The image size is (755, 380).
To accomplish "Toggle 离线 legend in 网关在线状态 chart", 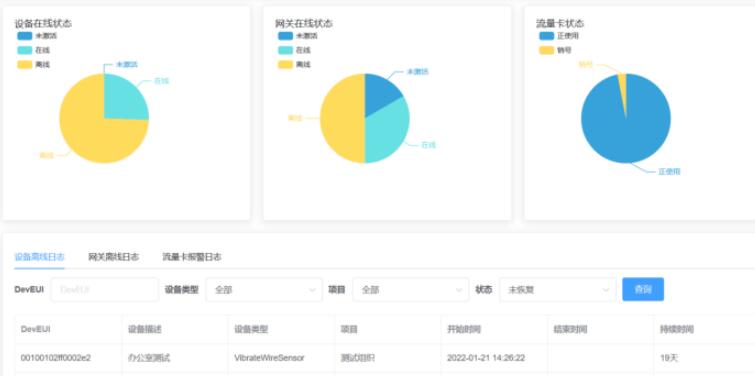I will click(294, 65).
